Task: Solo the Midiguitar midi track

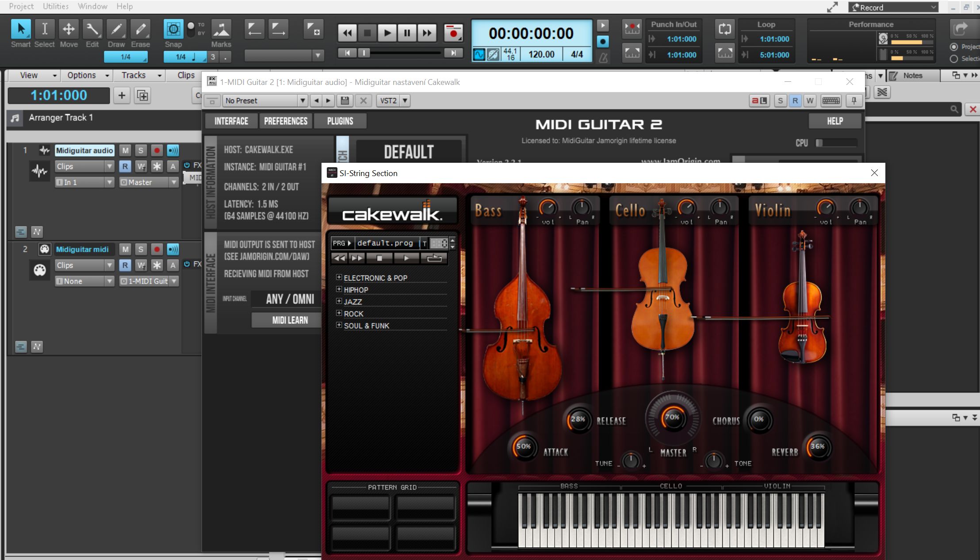Action: coord(141,249)
